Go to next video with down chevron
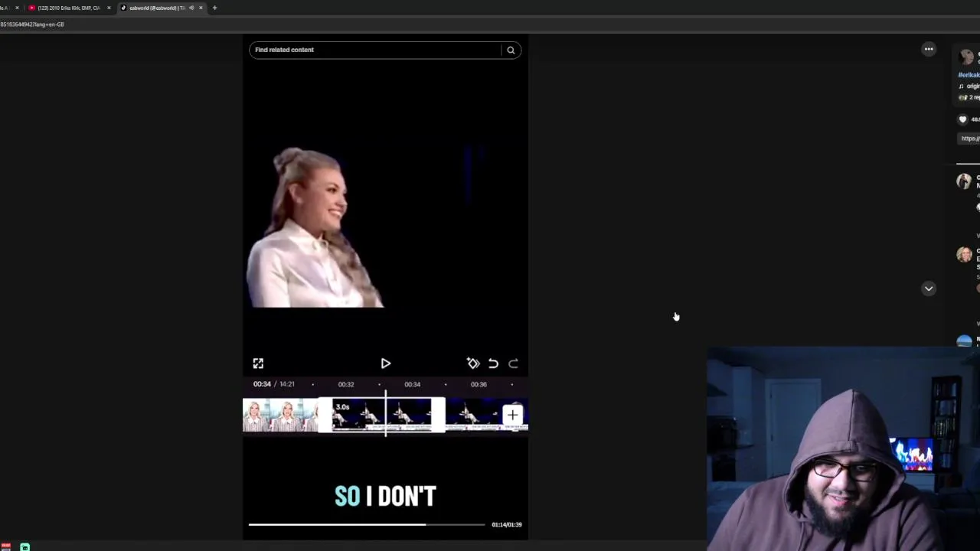Viewport: 980px width, 551px height. click(929, 289)
